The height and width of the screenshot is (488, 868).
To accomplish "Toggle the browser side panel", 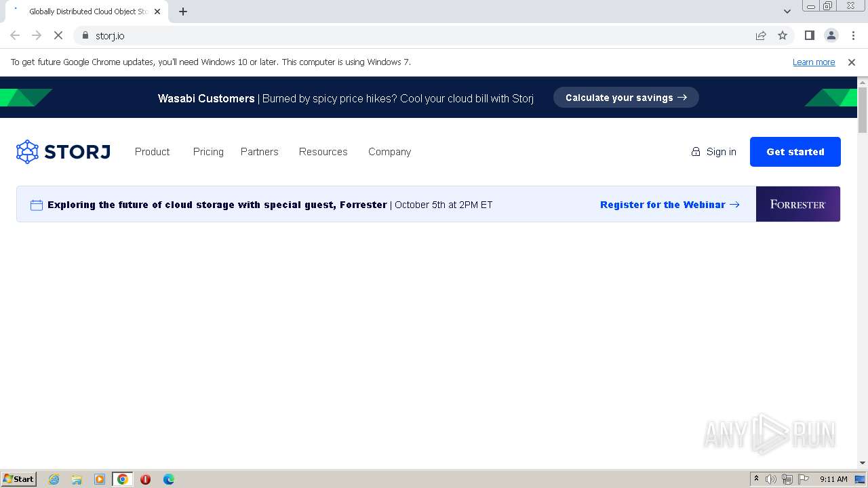I will click(809, 35).
